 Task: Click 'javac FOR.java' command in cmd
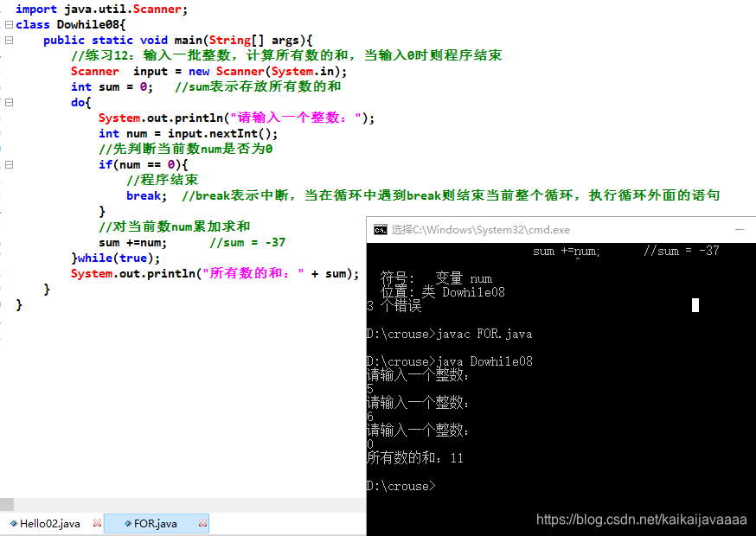point(484,334)
